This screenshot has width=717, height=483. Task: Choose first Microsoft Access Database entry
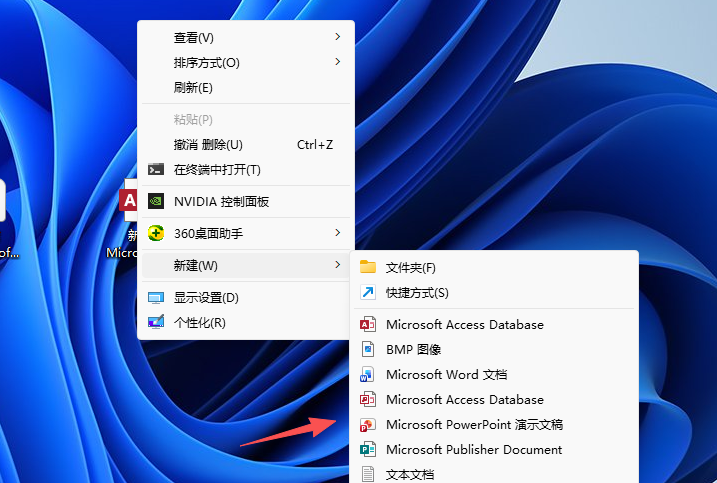(494, 324)
